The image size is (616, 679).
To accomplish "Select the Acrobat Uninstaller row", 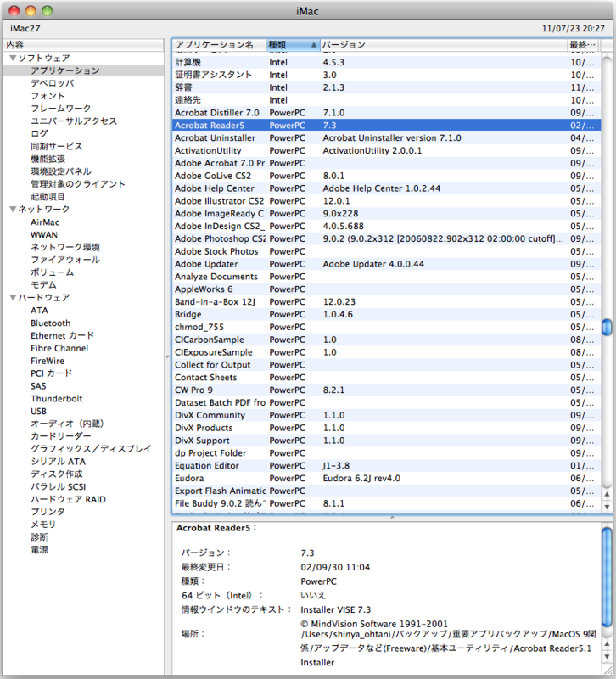I will (x=387, y=137).
